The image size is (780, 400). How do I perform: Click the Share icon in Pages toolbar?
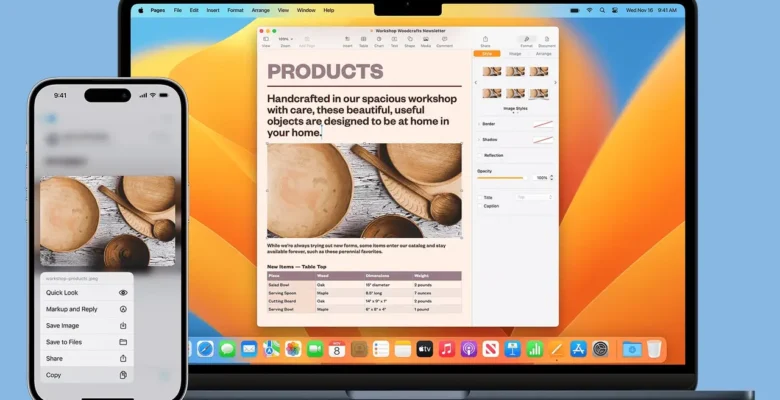point(485,41)
